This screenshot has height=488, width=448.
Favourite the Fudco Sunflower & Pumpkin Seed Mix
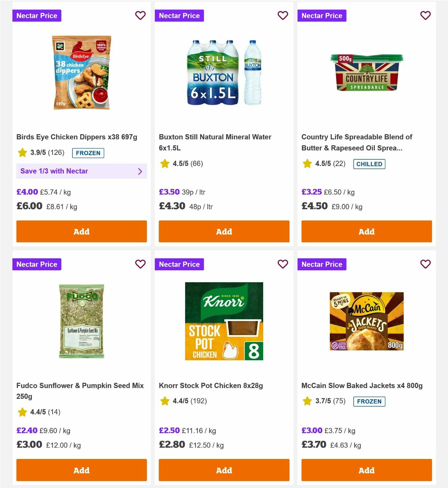(x=140, y=264)
